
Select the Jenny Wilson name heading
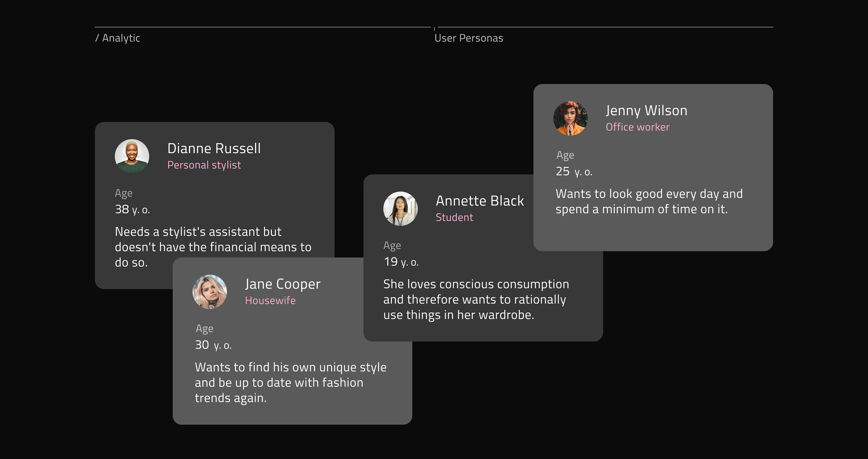tap(646, 111)
